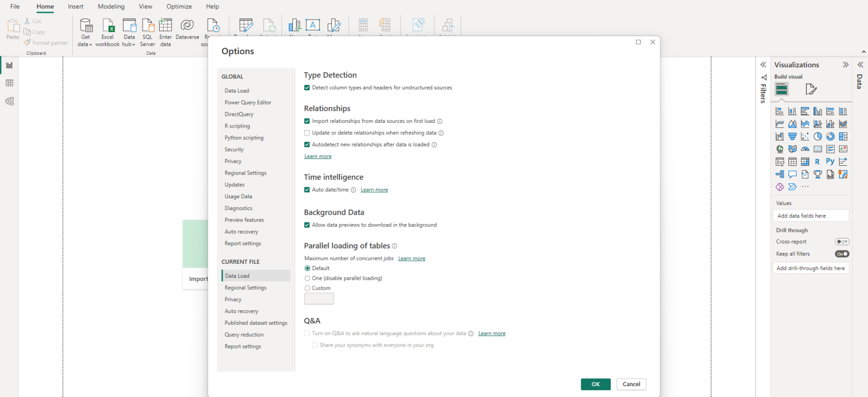Uncheck Auto date/time checkbox

307,190
